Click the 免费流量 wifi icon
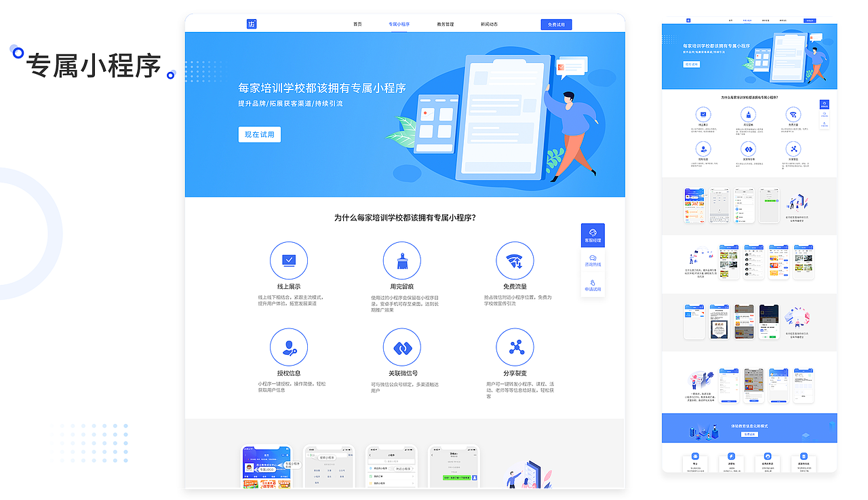 click(515, 261)
